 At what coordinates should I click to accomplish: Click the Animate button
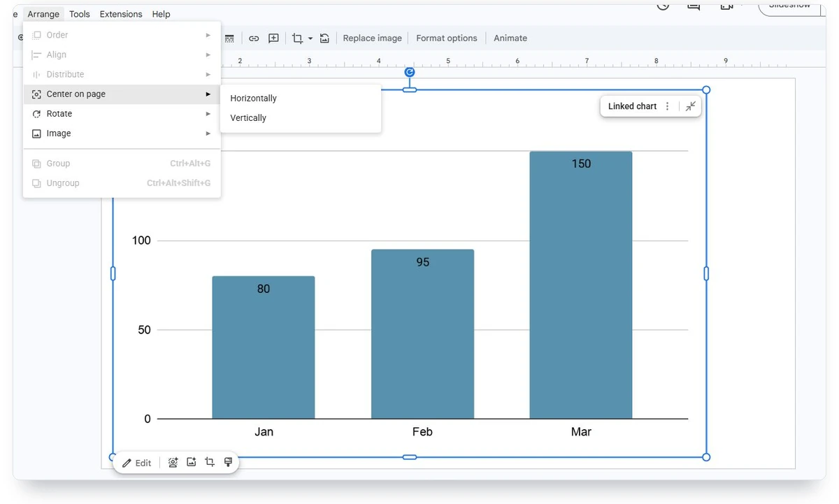(x=510, y=38)
